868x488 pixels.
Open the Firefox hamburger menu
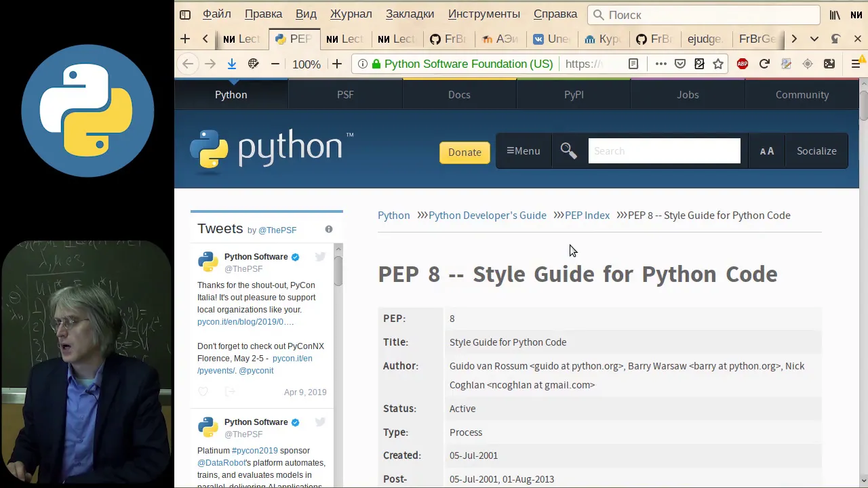[x=856, y=64]
